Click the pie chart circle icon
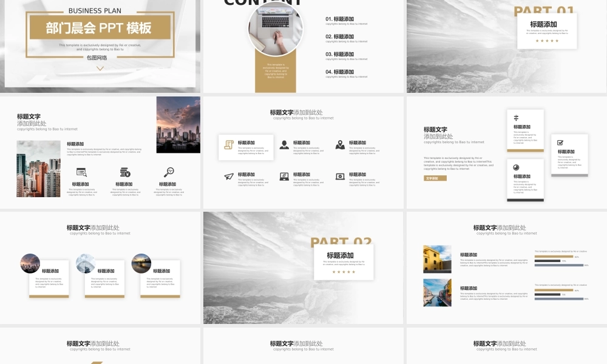This screenshot has height=364, width=607. coord(516,167)
